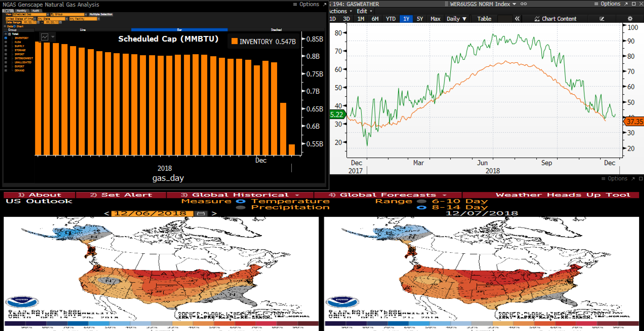644x331 pixels.
Task: Click the weather panel pop-out arrow icon
Action: tap(633, 179)
